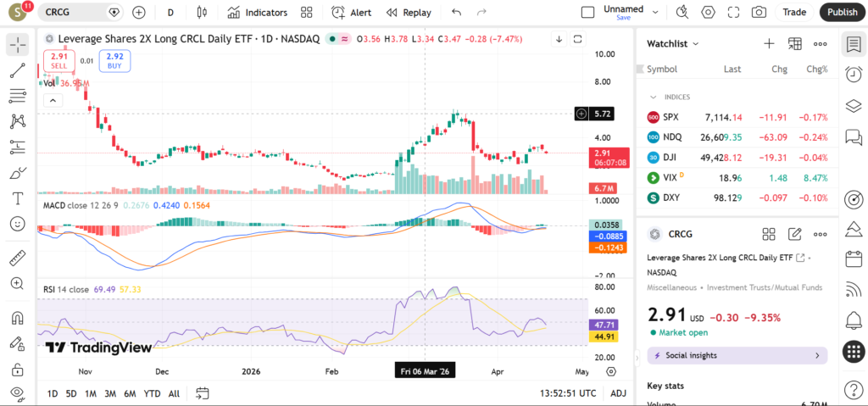
Task: Click the CRCG symbol search field
Action: coord(76,13)
